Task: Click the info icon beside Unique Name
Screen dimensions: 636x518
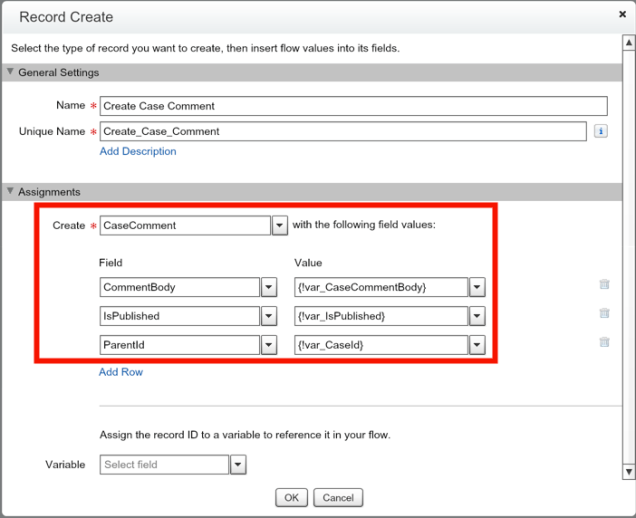Action: pos(600,131)
